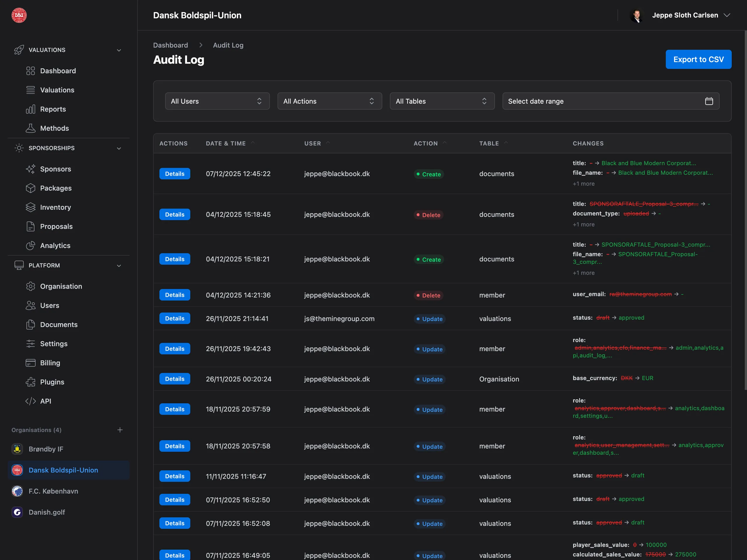Click Export to CSV button
The image size is (747, 560).
[x=698, y=60]
